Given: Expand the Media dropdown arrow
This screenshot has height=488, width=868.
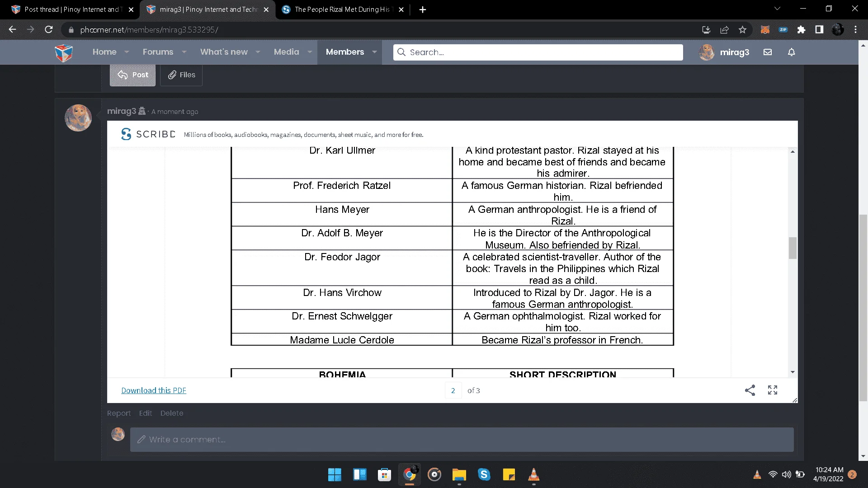Looking at the screenshot, I should point(310,52).
